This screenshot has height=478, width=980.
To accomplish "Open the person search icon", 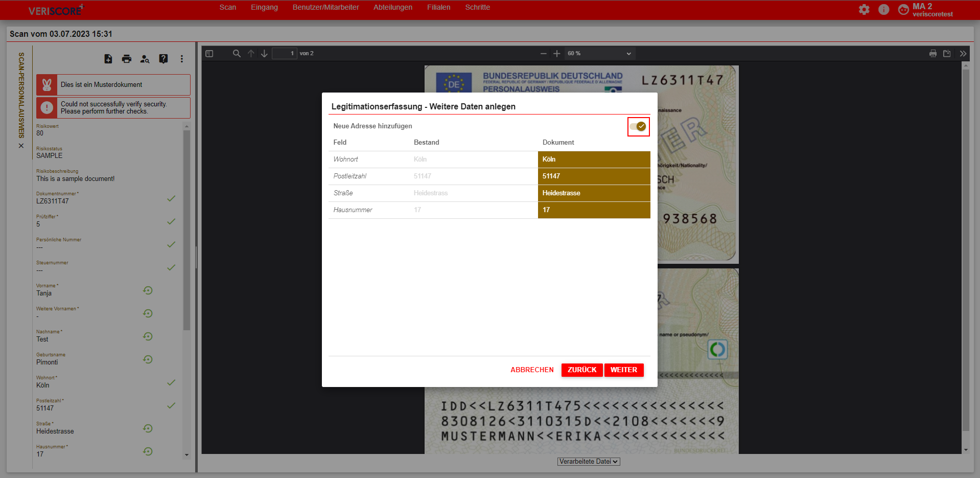I will tap(145, 59).
